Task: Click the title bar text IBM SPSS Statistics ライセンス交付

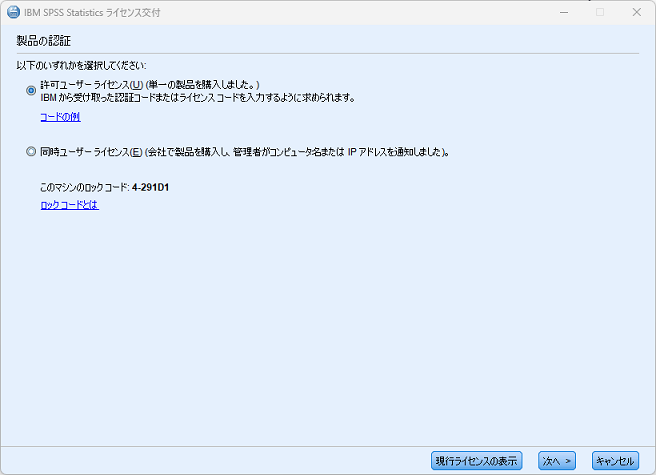Action: pos(92,13)
